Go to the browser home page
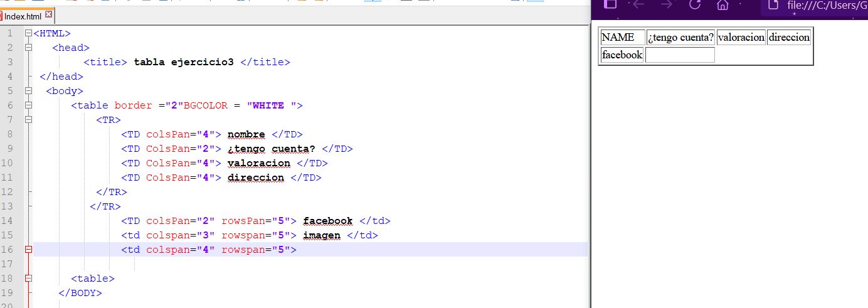This screenshot has height=308, width=868. (x=722, y=5)
